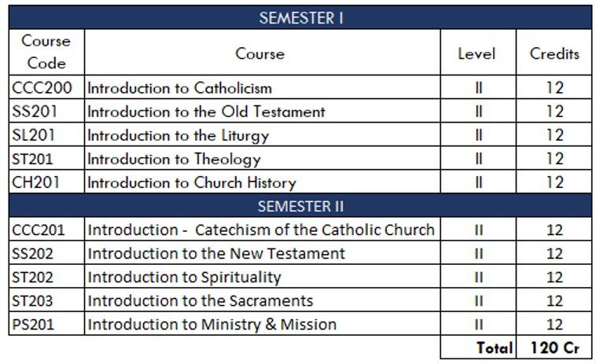Select Catechism of the Catholic Church course
The image size is (596, 364).
click(260, 230)
